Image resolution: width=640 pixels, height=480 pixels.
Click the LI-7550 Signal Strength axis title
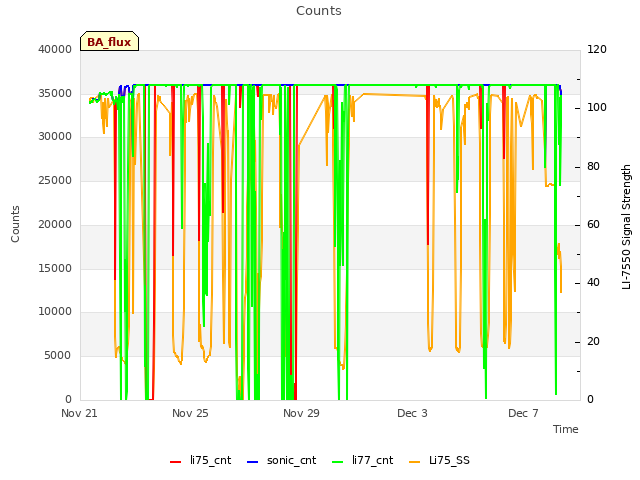(626, 227)
